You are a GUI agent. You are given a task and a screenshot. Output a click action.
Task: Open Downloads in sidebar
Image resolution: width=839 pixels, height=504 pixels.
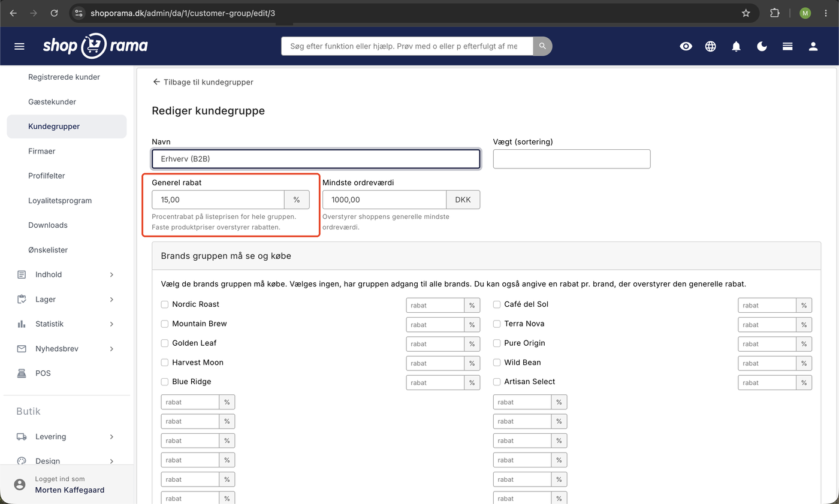[x=48, y=225]
